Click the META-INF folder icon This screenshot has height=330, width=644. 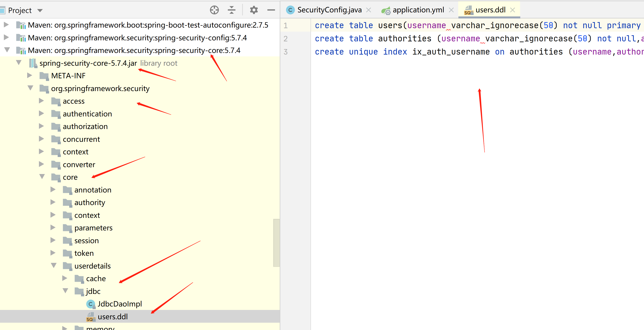44,76
